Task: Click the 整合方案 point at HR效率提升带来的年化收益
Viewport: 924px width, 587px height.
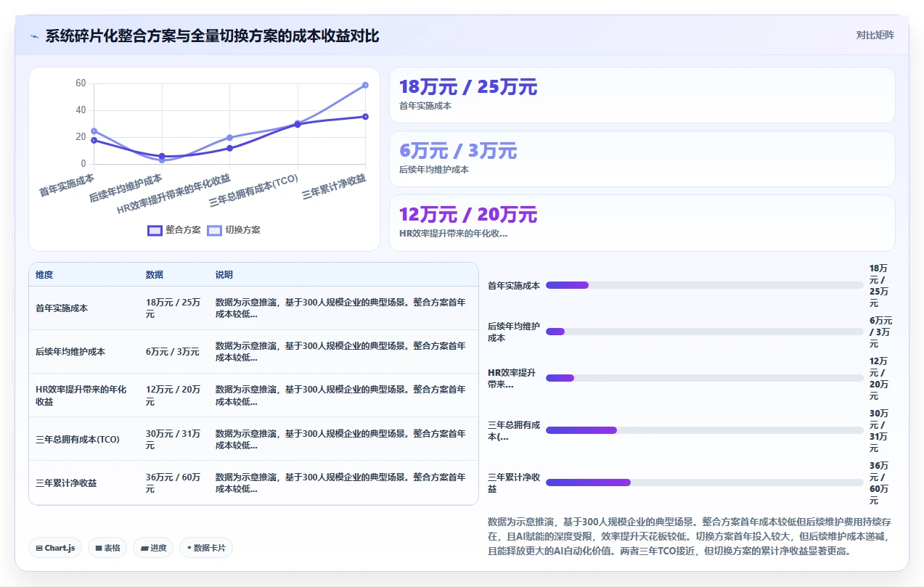Action: pos(229,148)
